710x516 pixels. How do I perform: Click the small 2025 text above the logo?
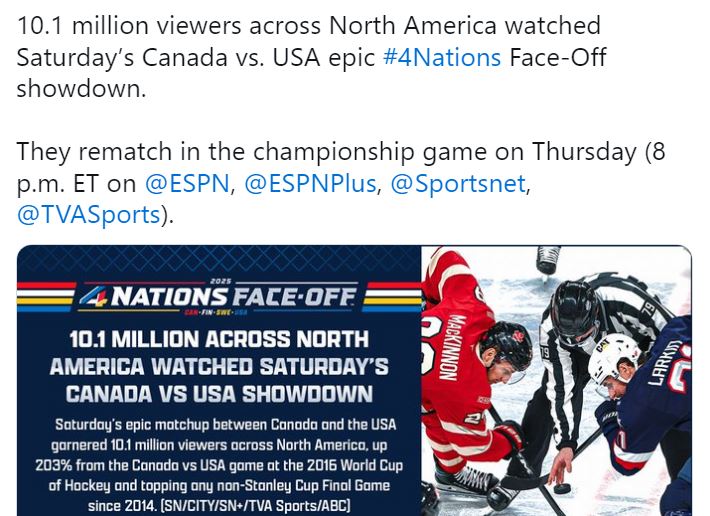[221, 281]
